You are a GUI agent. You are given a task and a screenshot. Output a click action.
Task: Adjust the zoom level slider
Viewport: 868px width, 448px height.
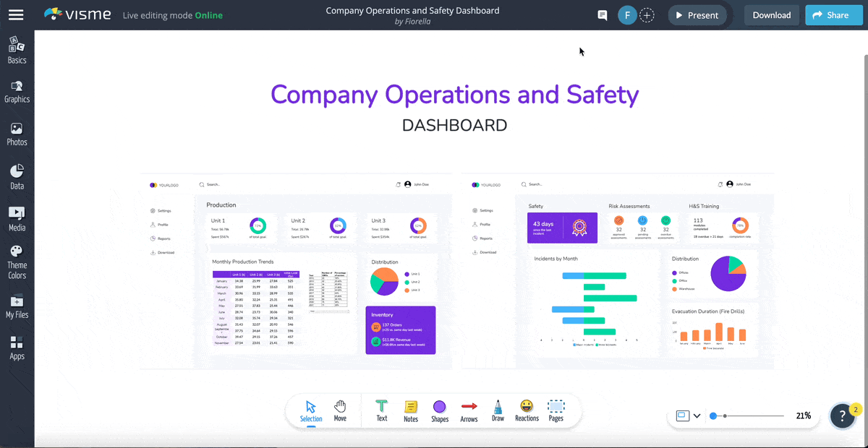(712, 415)
